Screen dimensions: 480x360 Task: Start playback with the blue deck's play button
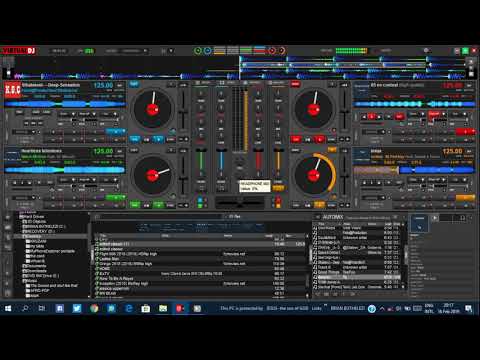[x=159, y=139]
